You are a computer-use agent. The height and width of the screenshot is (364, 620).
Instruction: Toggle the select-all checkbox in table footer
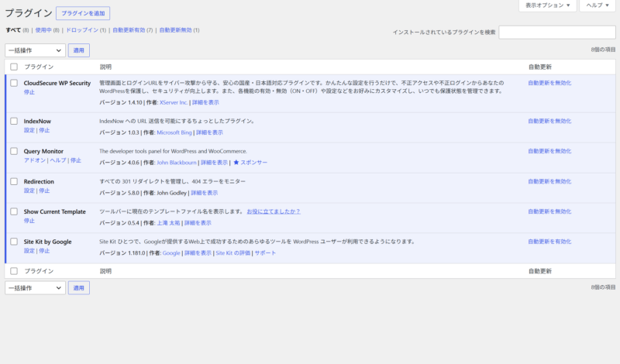[14, 271]
